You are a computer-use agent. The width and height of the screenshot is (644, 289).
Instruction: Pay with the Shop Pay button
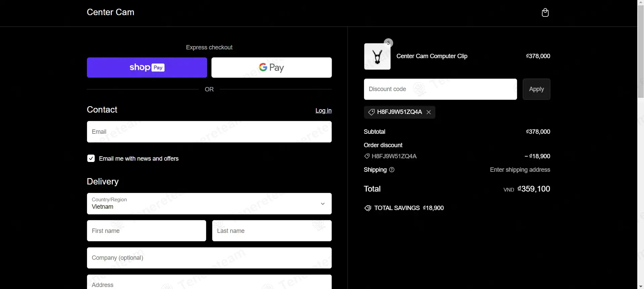click(147, 68)
